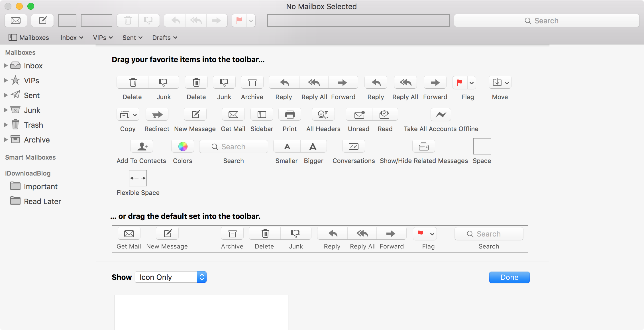This screenshot has height=330, width=644.
Task: Click Get Mail icon in favorite items
Action: click(233, 115)
